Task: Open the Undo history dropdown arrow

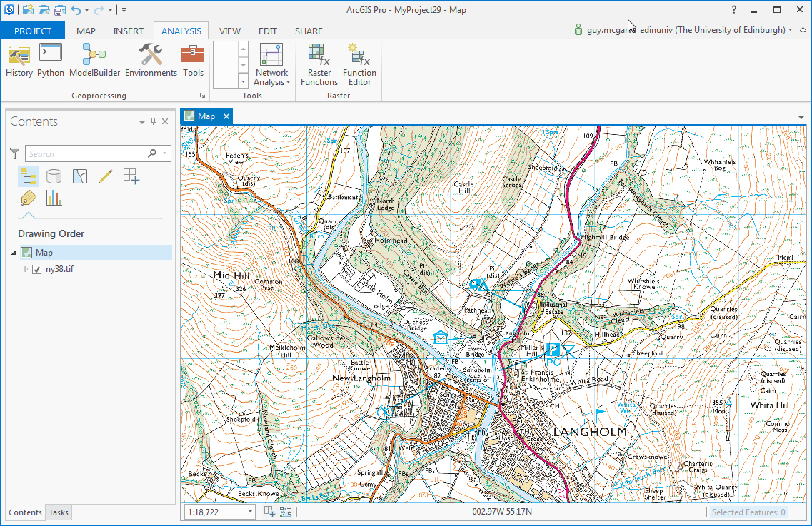Action: click(86, 10)
